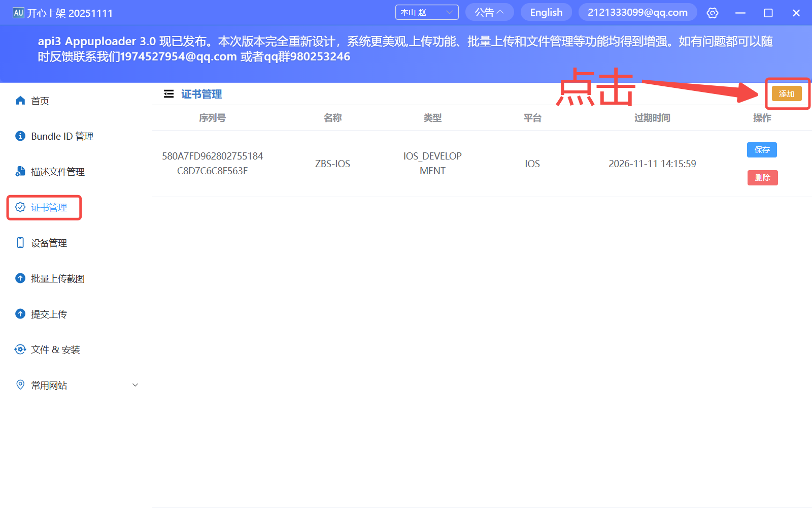
Task: Save the ZBS-IOS certificate with 保存
Action: [762, 149]
